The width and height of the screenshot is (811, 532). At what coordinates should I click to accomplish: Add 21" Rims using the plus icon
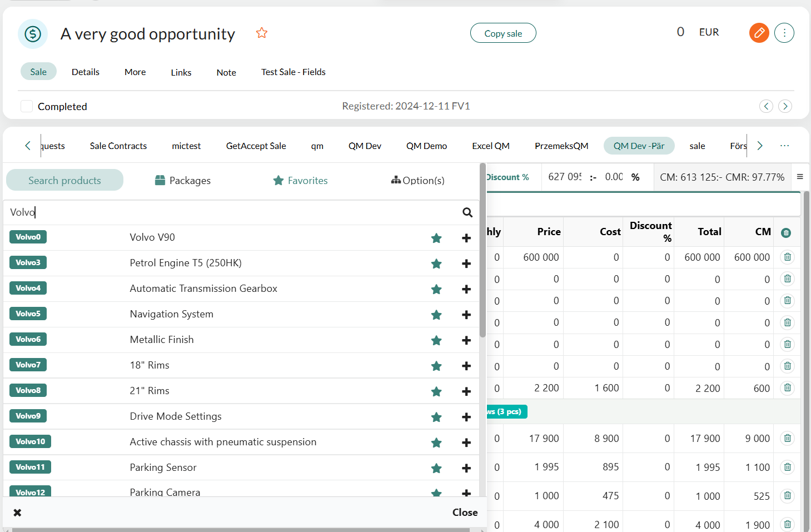[x=466, y=391]
